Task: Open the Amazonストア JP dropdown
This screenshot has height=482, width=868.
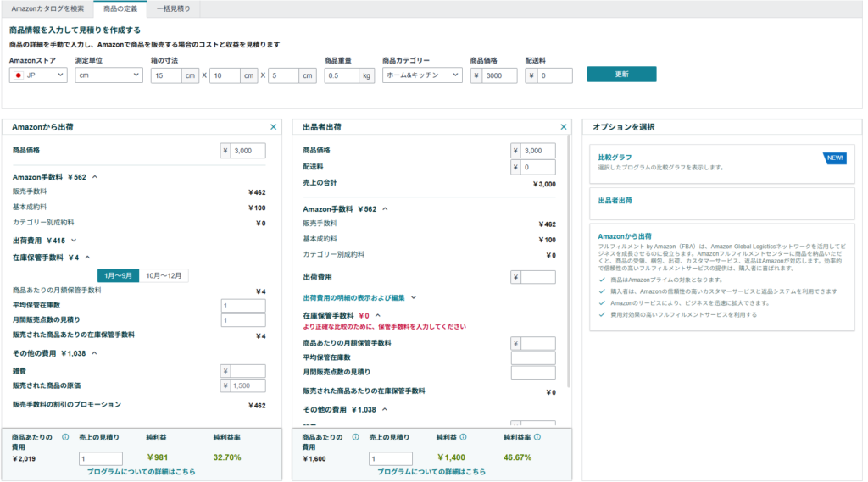Action: coord(38,75)
